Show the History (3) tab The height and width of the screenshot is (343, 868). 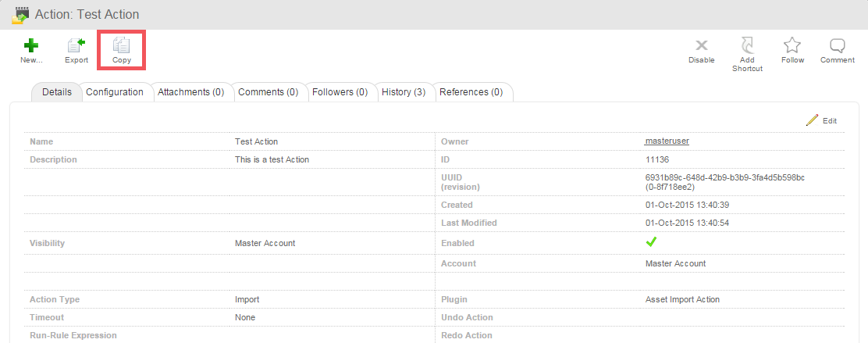pos(403,92)
